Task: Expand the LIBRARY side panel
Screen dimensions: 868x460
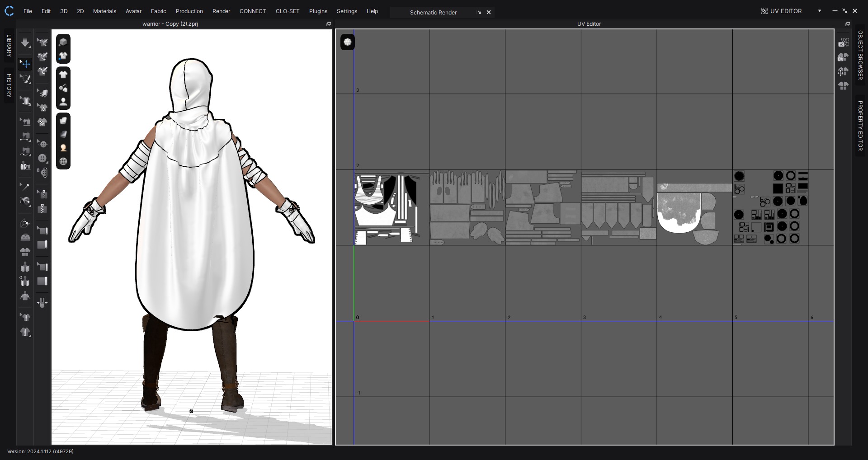Action: coord(9,46)
